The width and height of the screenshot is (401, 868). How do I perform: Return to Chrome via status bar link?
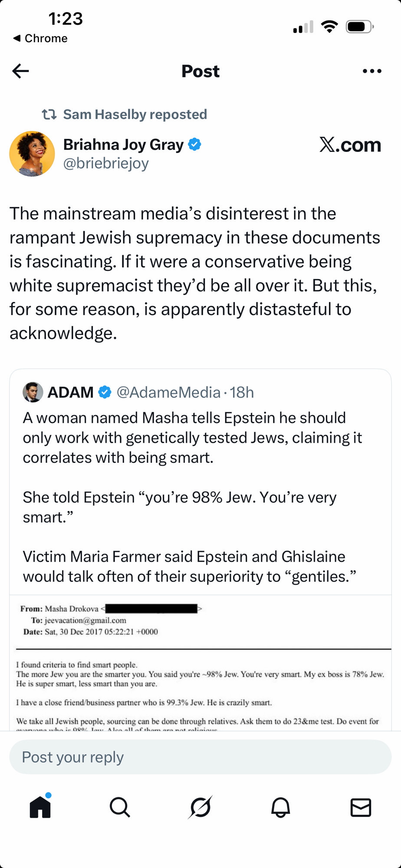[41, 39]
